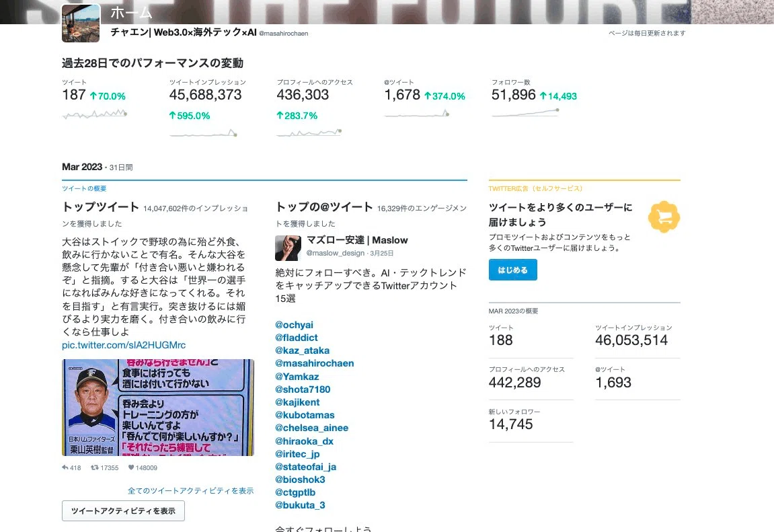Click the トップツイート heading

pyautogui.click(x=100, y=206)
